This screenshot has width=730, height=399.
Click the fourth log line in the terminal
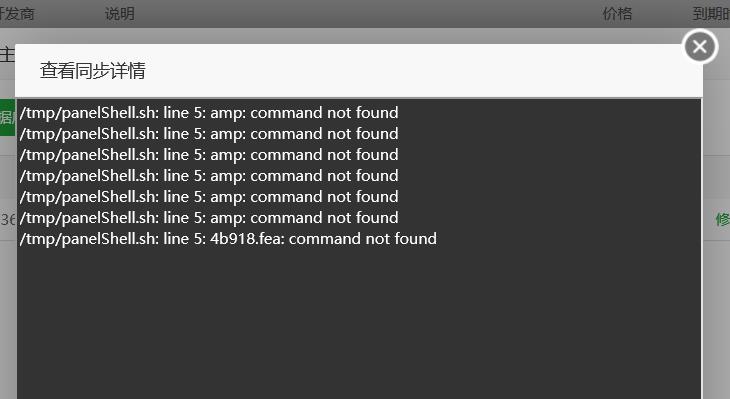(x=209, y=176)
